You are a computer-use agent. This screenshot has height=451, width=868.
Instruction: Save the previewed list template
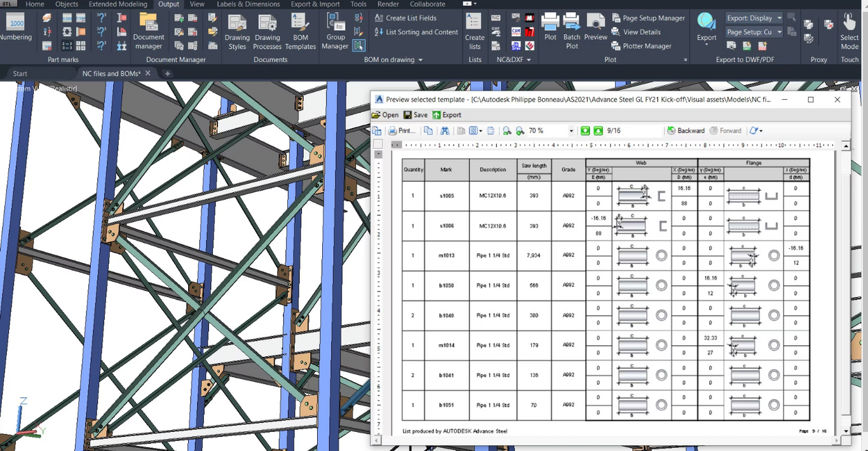click(416, 114)
